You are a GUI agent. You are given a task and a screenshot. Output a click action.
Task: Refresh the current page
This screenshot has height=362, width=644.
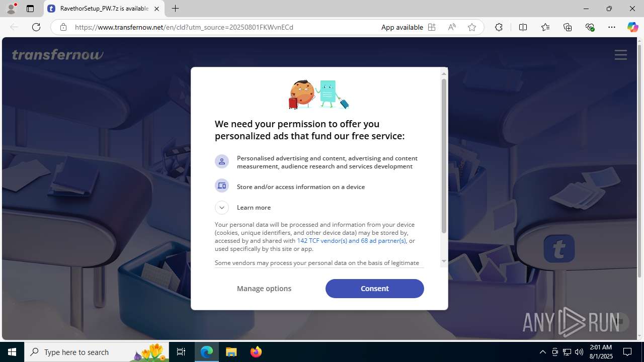pyautogui.click(x=36, y=27)
